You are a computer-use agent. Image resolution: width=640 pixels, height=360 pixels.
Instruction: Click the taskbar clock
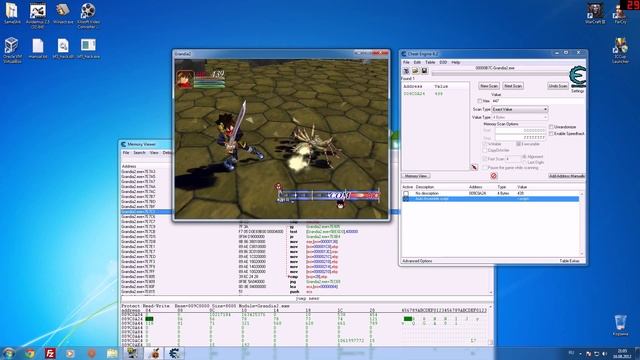[x=622, y=353]
